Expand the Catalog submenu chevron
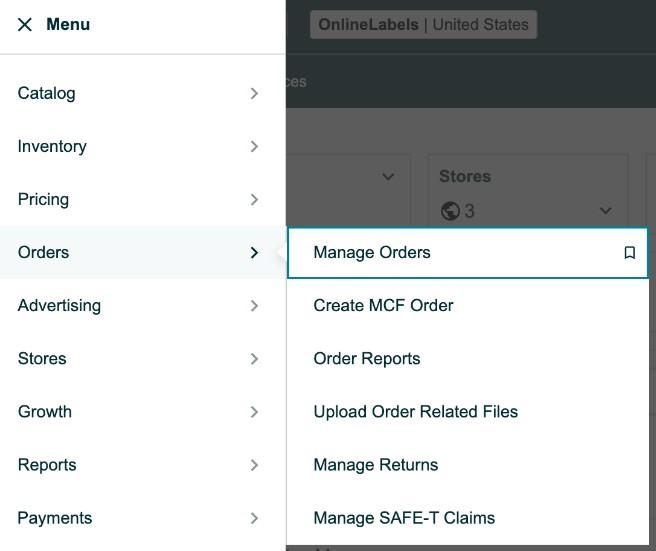 254,93
